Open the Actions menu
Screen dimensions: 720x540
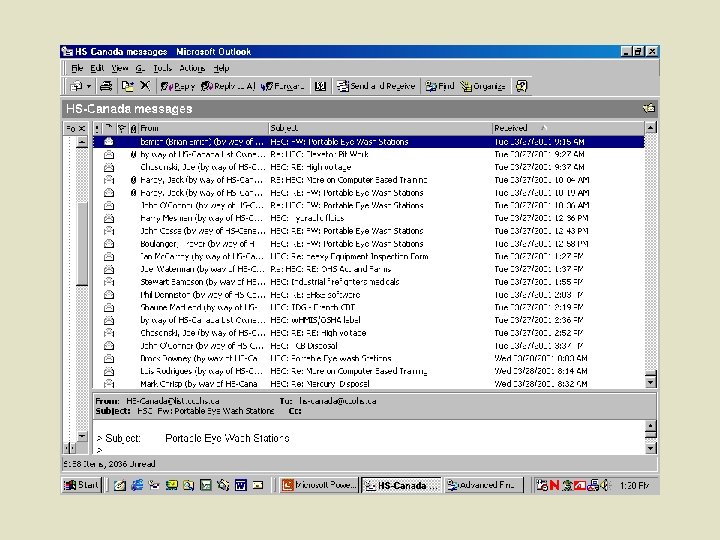[x=192, y=68]
